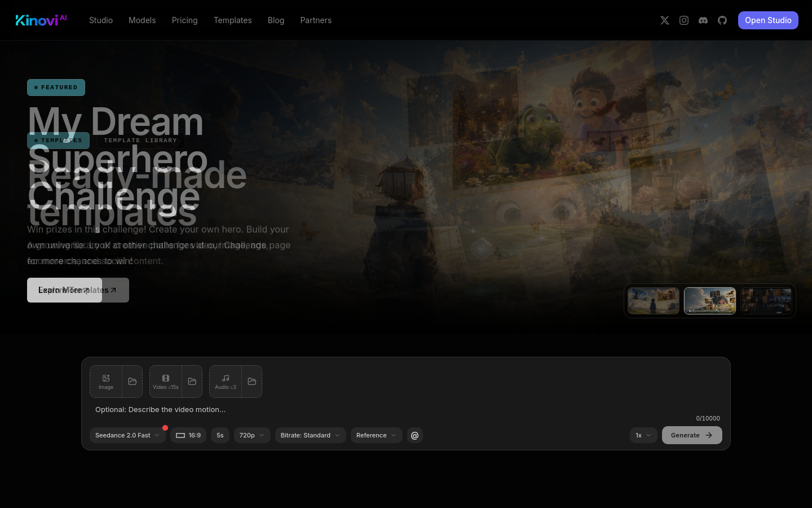The height and width of the screenshot is (508, 812).
Task: Expand the Reference mode dropdown
Action: coord(377,435)
